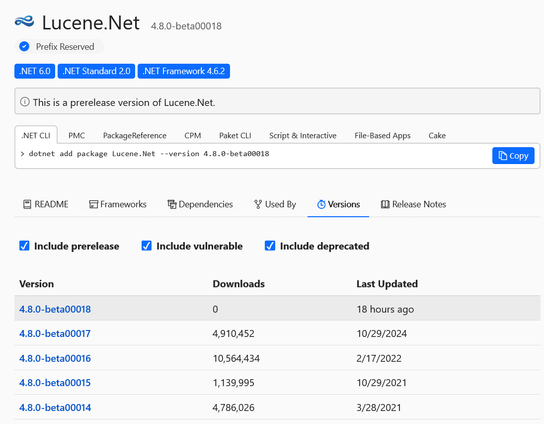Click the Version column header
This screenshot has height=424, width=544.
36,283
